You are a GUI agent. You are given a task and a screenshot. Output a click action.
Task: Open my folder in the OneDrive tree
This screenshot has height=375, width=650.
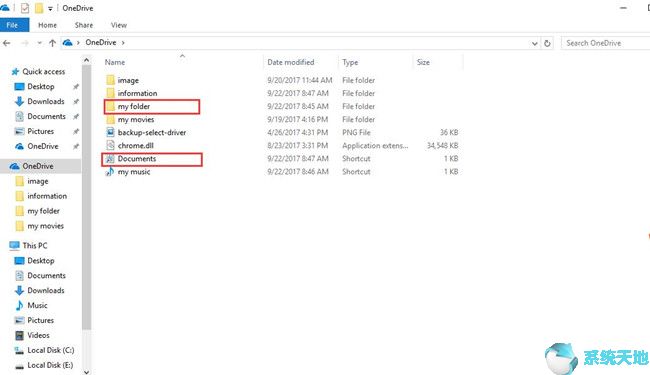point(43,211)
